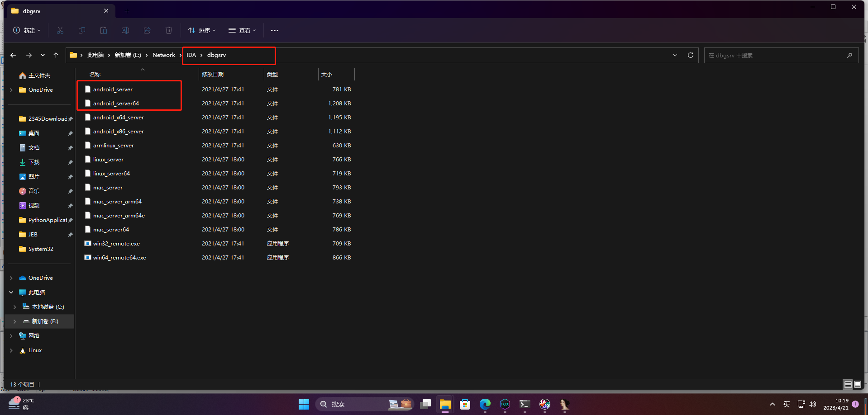Open the three-dots more options menu
This screenshot has height=415, width=868.
(275, 30)
